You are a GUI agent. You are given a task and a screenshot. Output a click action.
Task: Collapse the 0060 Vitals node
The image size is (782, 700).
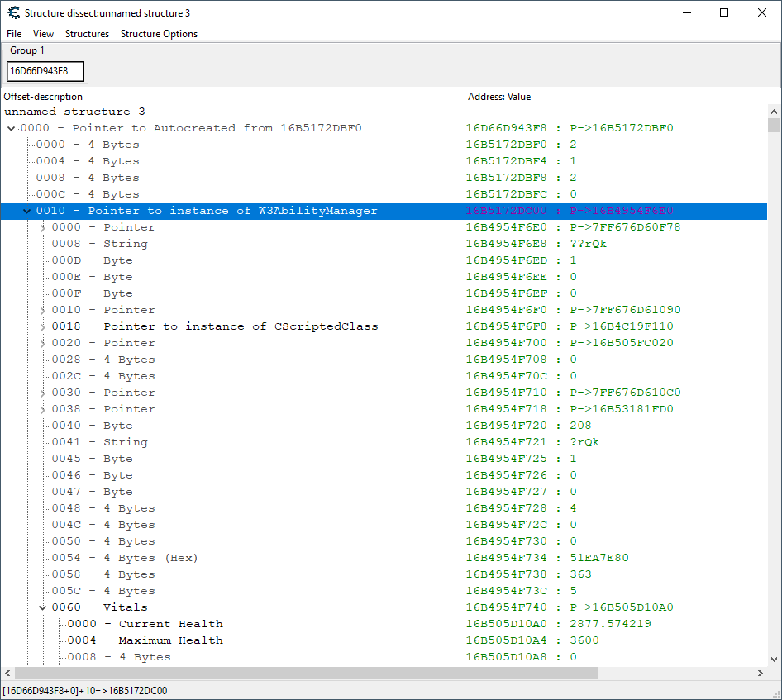(x=43, y=607)
